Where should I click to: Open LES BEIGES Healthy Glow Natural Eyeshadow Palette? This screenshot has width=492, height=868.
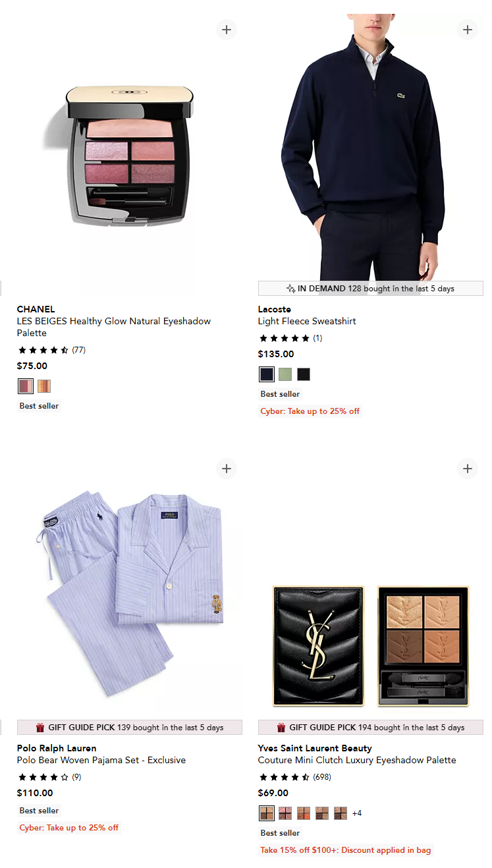coord(114,327)
